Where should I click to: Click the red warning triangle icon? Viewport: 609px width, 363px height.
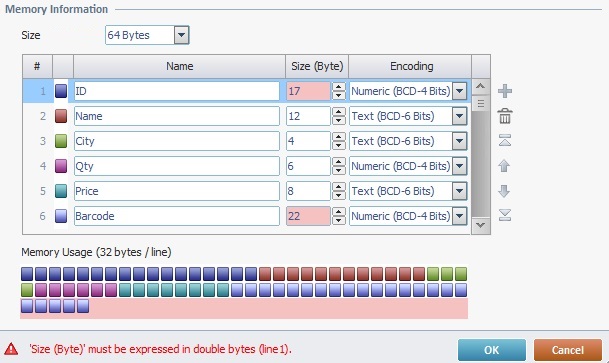pyautogui.click(x=11, y=349)
